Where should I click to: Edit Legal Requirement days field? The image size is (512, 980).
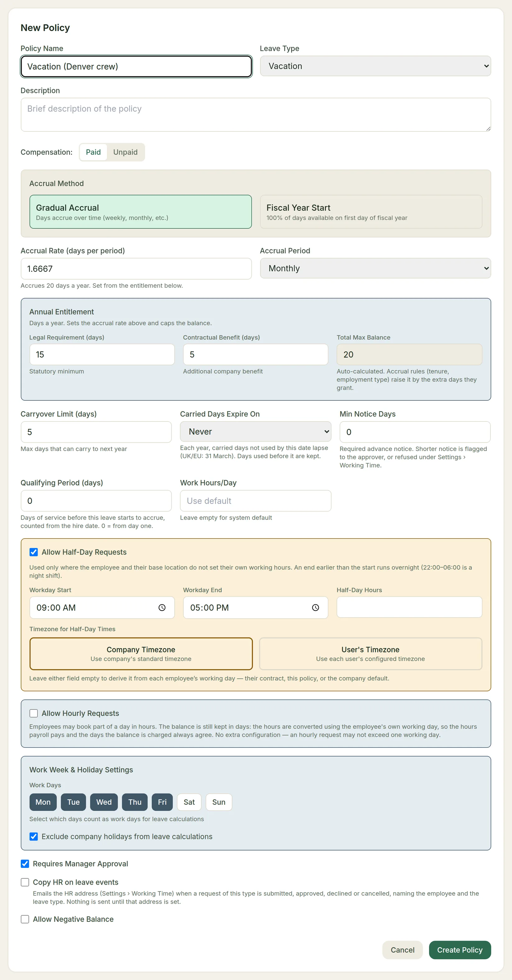[102, 354]
